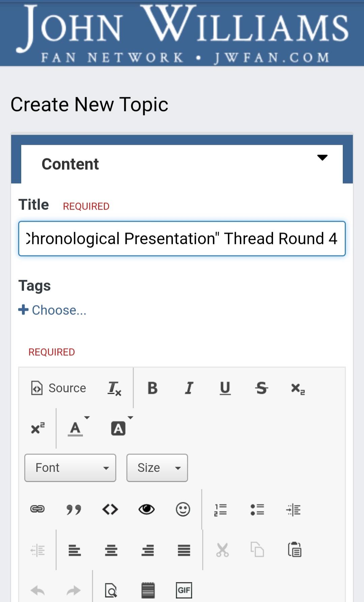The height and width of the screenshot is (602, 364).
Task: Insert a block quote
Action: pyautogui.click(x=74, y=509)
